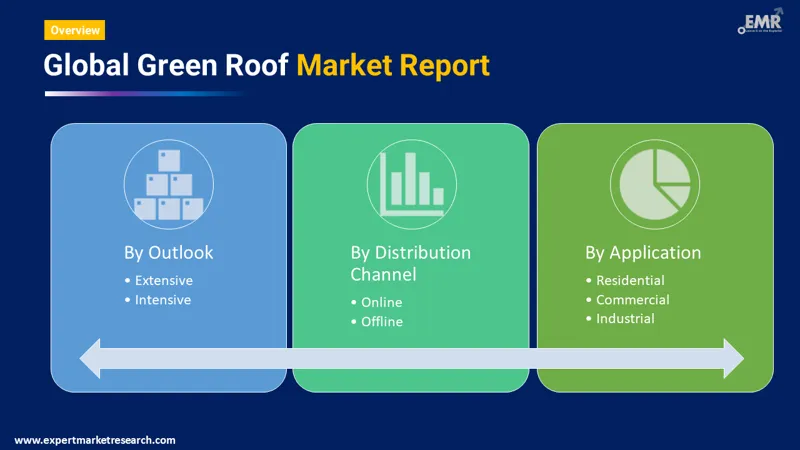Choose the Offline bullet item

(x=381, y=322)
